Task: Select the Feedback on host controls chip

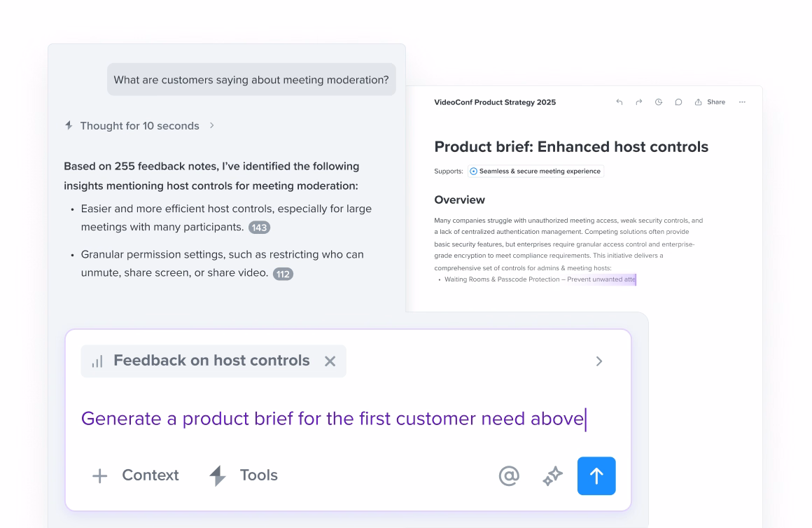Action: (210, 361)
